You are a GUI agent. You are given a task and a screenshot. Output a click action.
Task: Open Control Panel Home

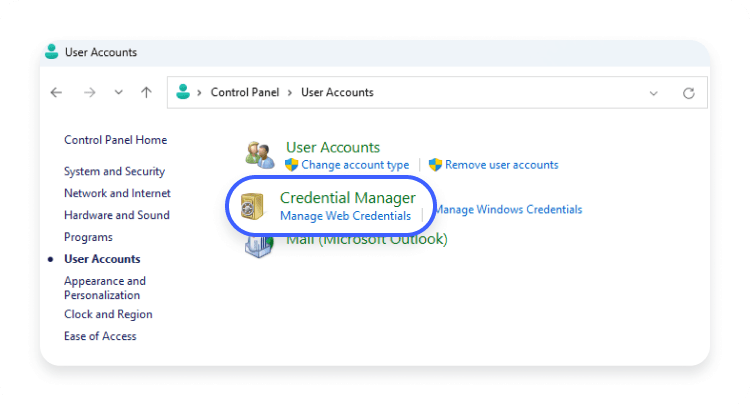pos(116,140)
